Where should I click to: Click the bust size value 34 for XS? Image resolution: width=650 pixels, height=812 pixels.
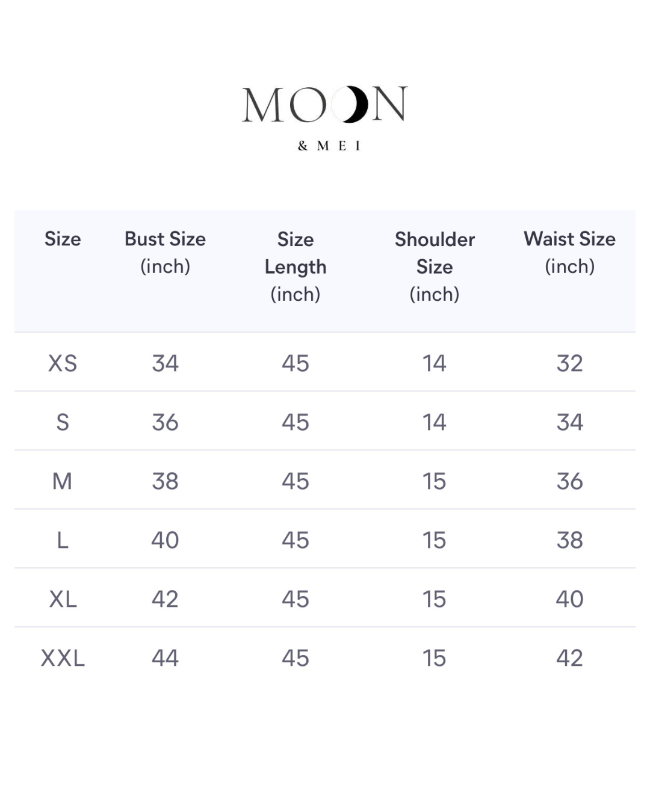pyautogui.click(x=165, y=363)
